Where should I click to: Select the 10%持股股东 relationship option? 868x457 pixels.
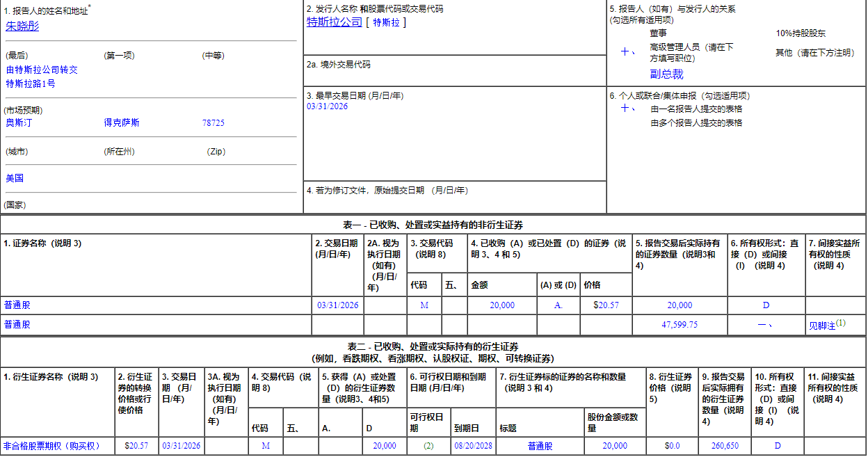801,33
